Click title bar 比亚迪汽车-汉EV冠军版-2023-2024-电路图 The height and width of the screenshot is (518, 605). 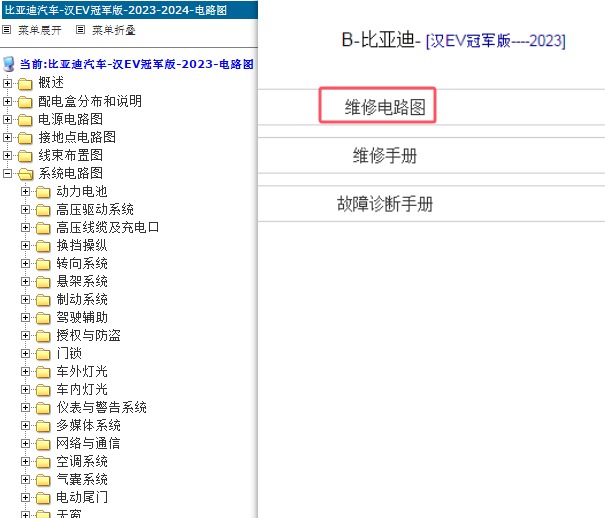point(130,10)
